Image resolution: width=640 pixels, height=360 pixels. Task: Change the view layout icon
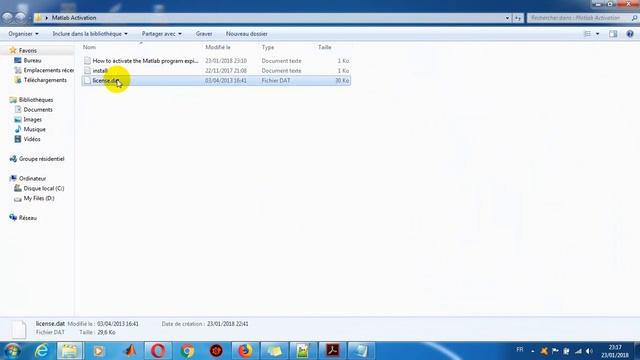[587, 34]
